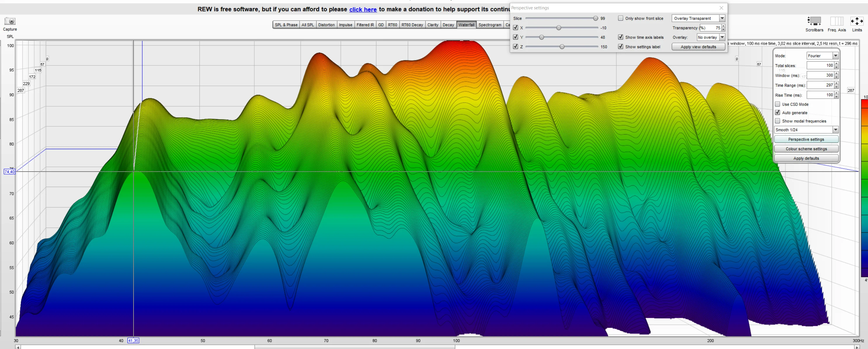Open the Limits icon
Image resolution: width=868 pixels, height=349 pixels.
pos(857,21)
